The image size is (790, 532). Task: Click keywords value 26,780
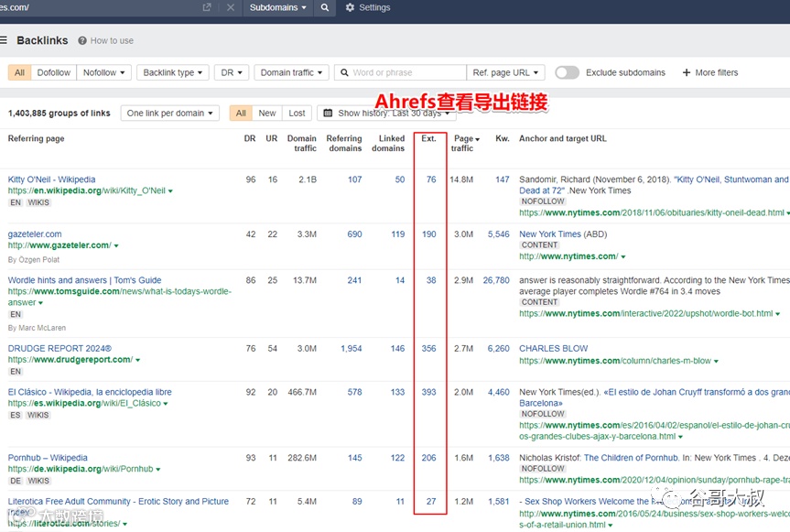click(x=496, y=280)
